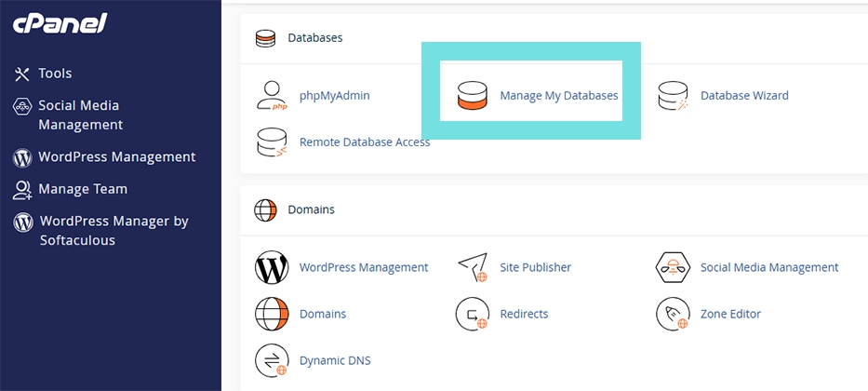
Task: Click the Domains section heading
Action: coord(311,209)
